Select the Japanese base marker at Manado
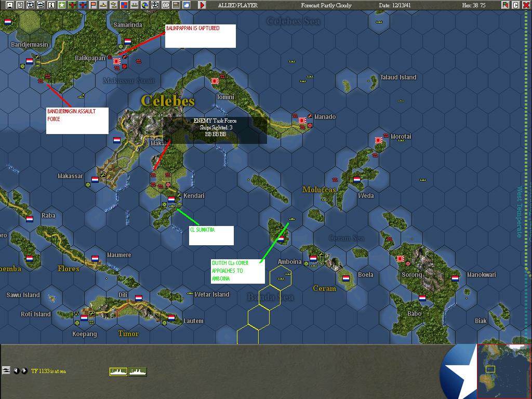532x399 pixels. point(302,121)
